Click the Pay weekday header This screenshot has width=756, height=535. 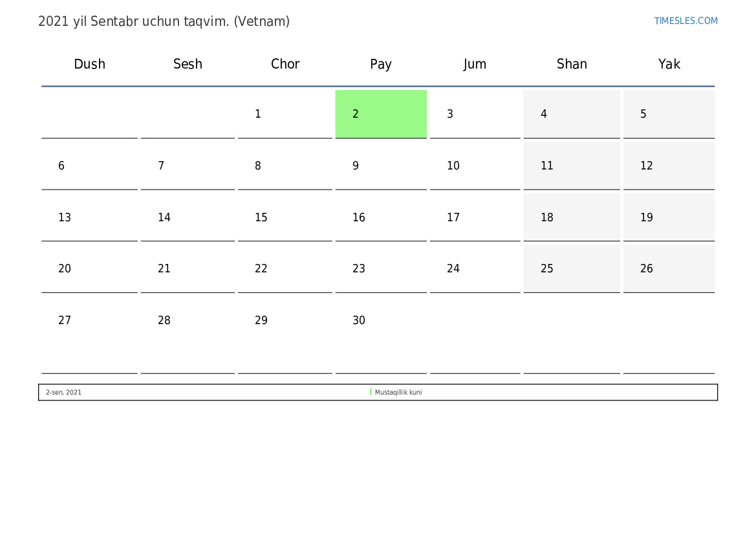coord(380,64)
